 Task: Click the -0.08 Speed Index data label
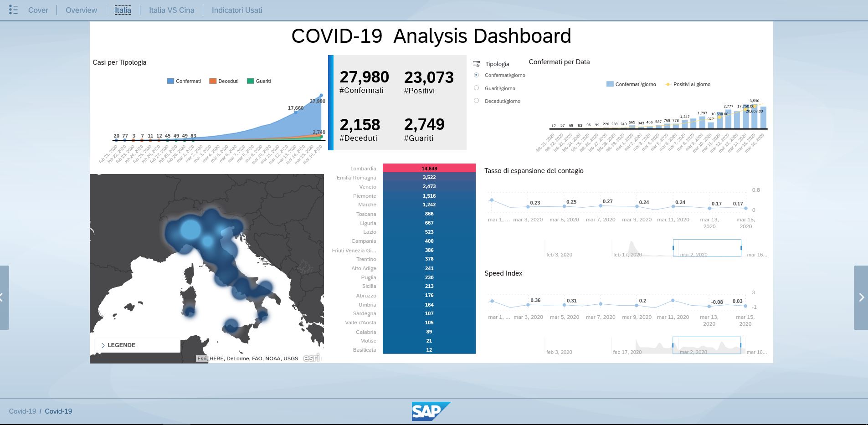coord(717,302)
